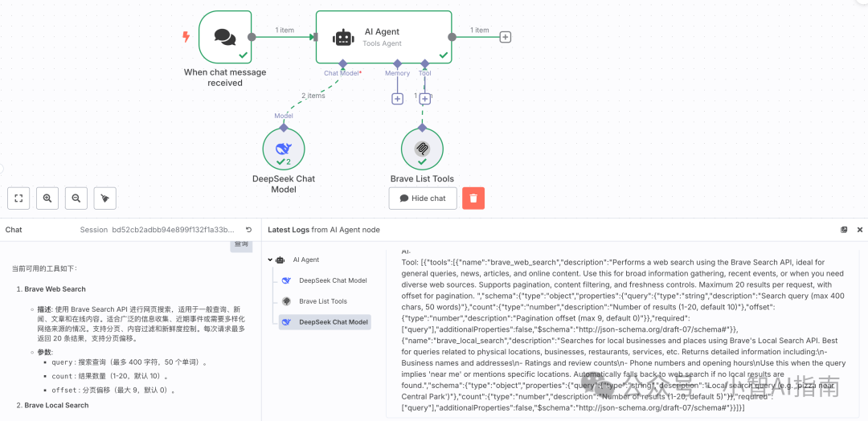Add a Memory sub-node via plus
The image size is (868, 421).
click(x=397, y=99)
